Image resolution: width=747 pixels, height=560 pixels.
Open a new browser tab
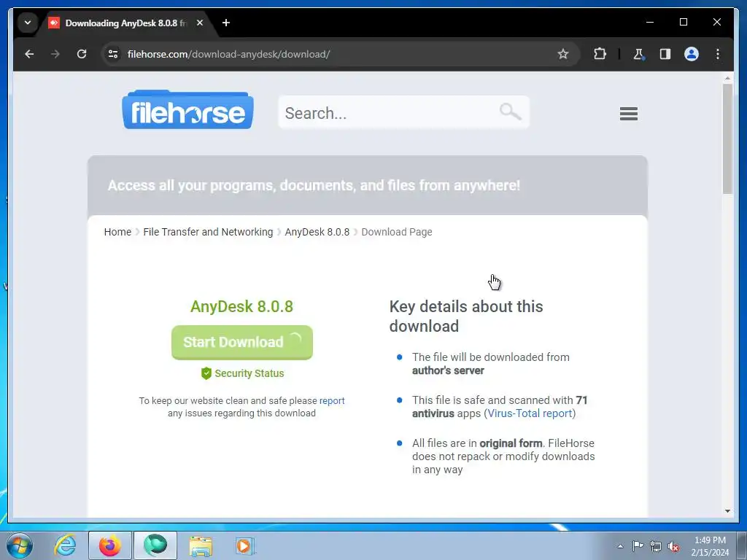226,23
